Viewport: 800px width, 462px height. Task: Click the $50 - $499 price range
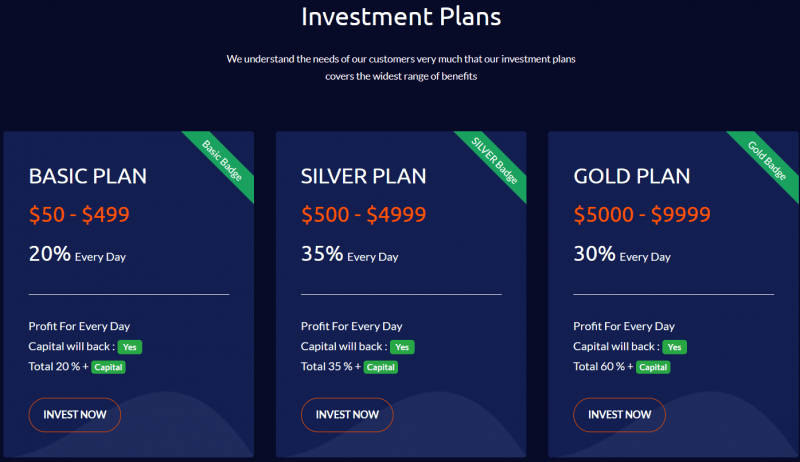[79, 214]
